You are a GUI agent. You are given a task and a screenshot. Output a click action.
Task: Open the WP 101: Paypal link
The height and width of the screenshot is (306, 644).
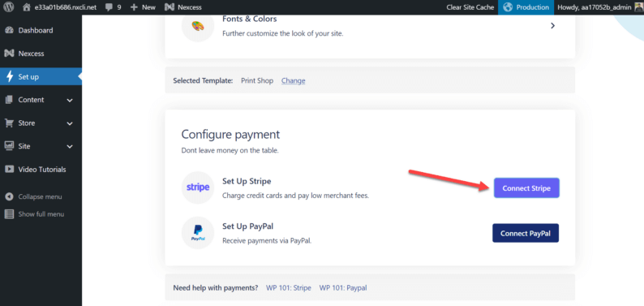[343, 288]
